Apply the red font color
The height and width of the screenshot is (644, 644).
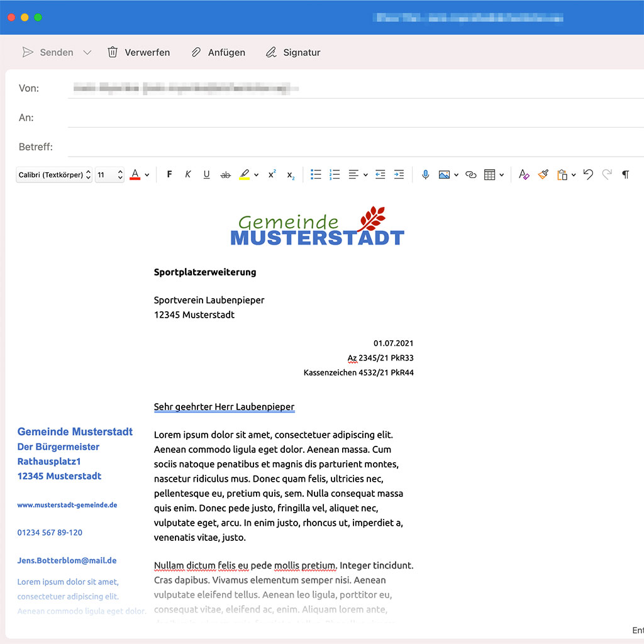[x=135, y=175]
